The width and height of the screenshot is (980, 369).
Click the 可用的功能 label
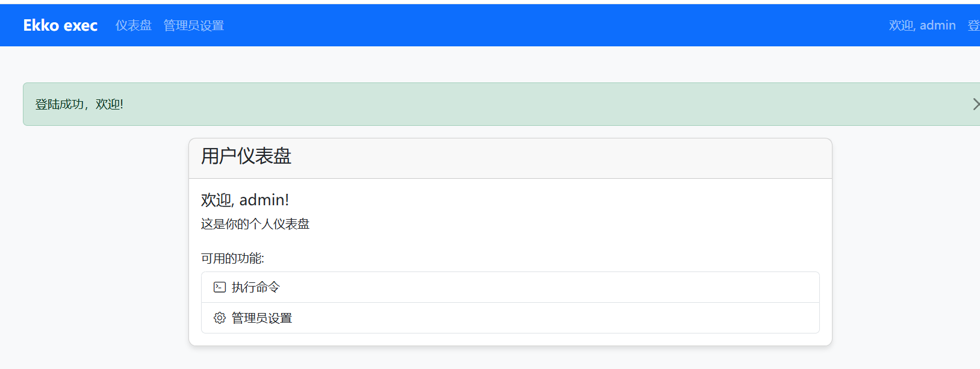coord(232,258)
